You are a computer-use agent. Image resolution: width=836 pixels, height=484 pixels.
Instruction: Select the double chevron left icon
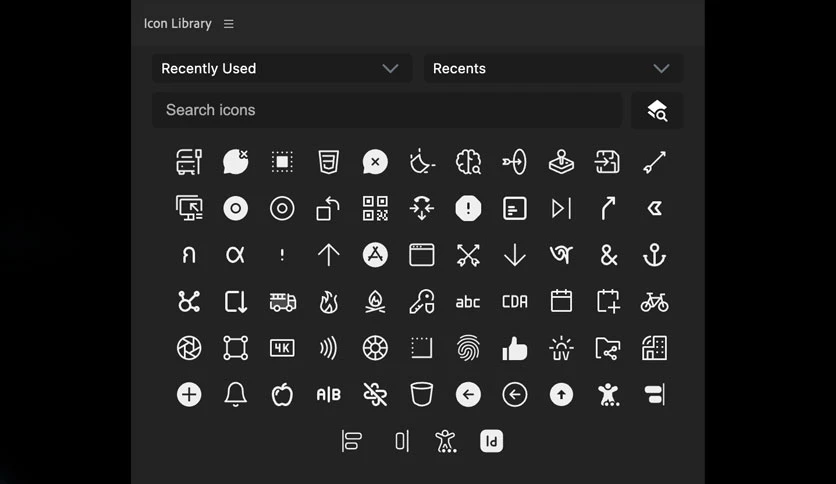(x=655, y=208)
